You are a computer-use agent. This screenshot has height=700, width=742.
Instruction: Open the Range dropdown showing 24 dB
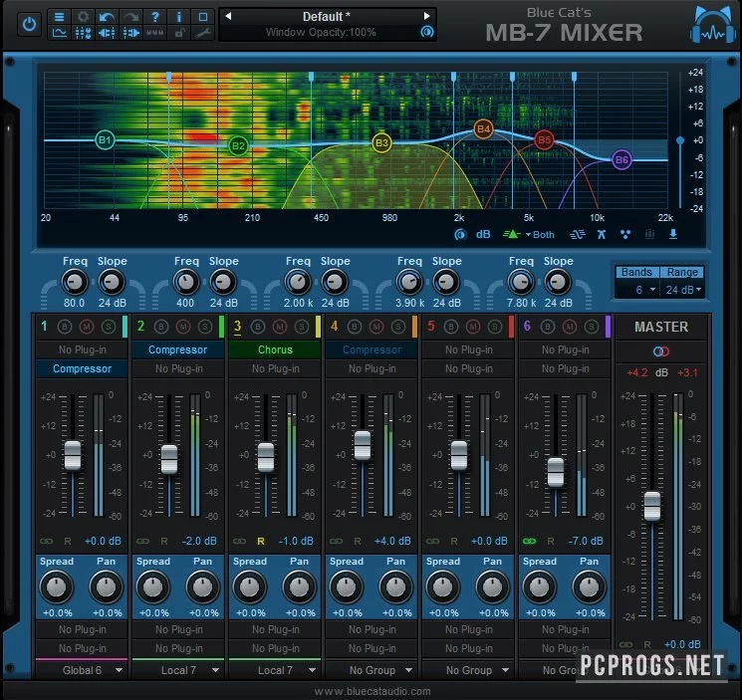tap(682, 290)
